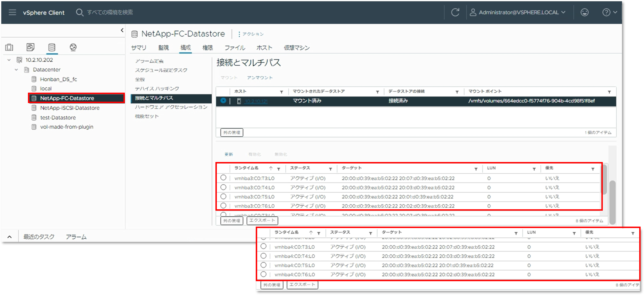Select host row 10.2.10.121 radio button
The width and height of the screenshot is (644, 295).
click(223, 101)
